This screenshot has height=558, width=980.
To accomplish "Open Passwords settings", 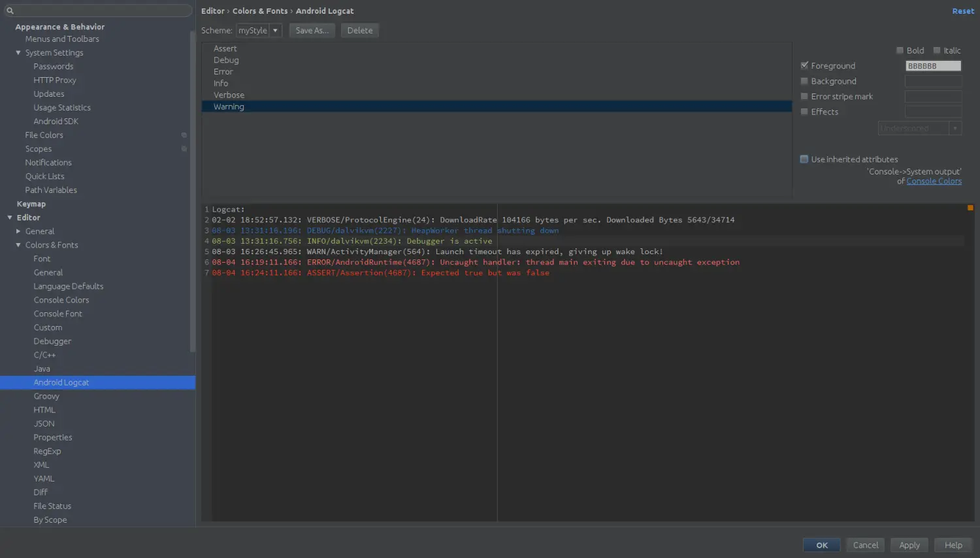I will click(54, 67).
